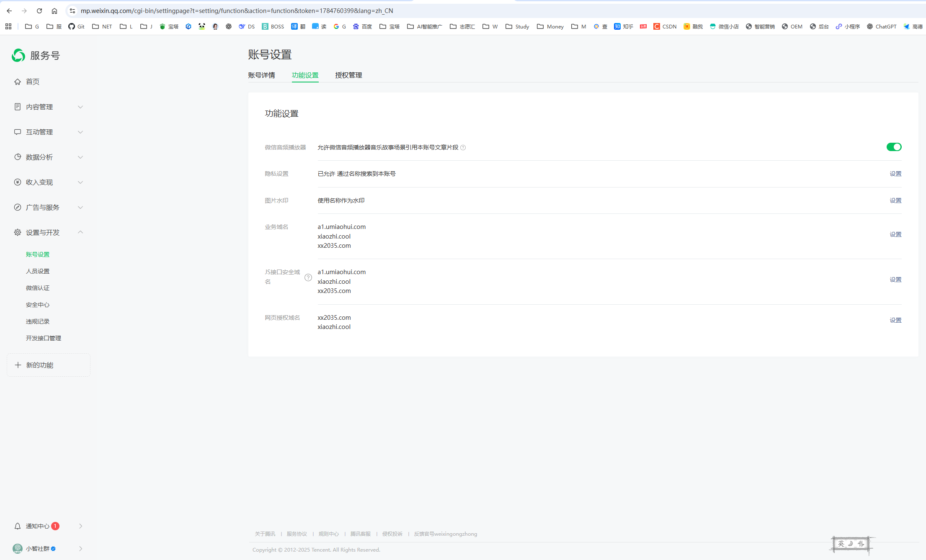Click the 数据分析 pie chart icon
The height and width of the screenshot is (560, 926).
(x=18, y=157)
